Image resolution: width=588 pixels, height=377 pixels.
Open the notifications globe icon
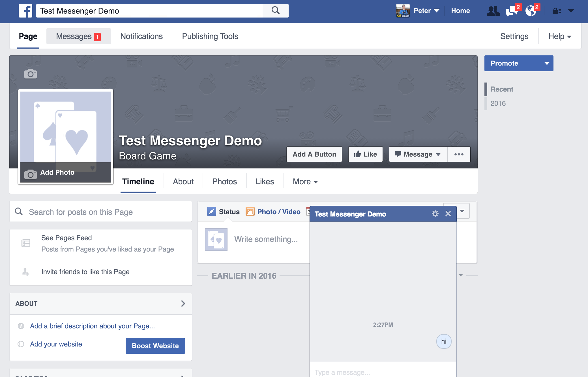click(x=531, y=11)
